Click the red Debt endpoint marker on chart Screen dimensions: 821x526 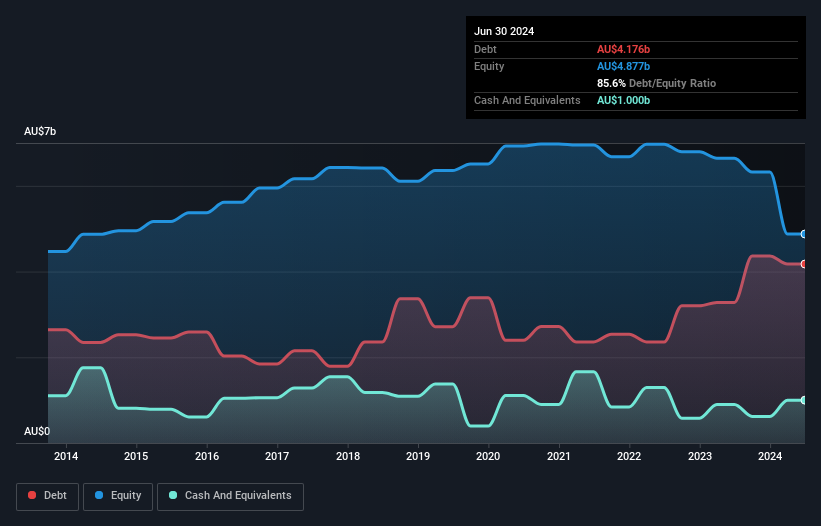tap(804, 264)
